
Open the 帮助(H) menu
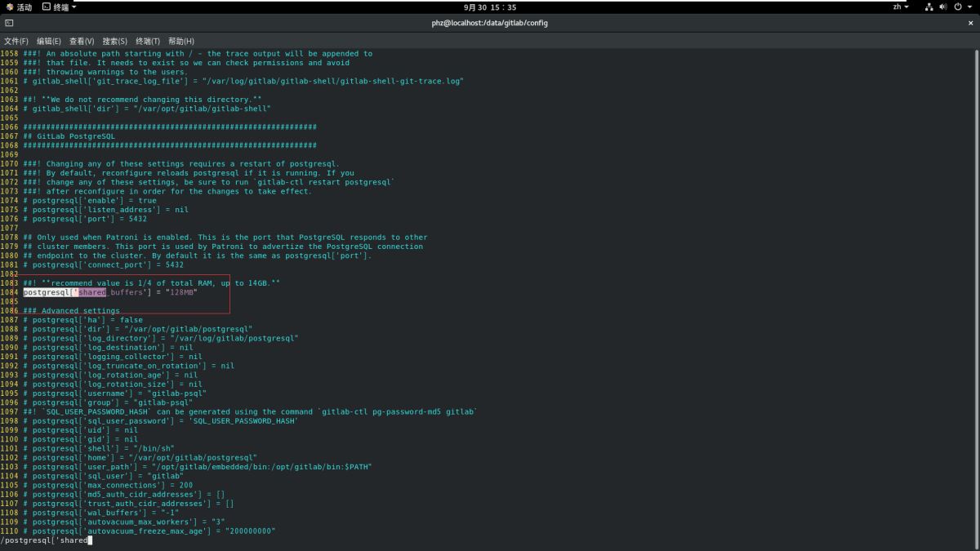(181, 41)
